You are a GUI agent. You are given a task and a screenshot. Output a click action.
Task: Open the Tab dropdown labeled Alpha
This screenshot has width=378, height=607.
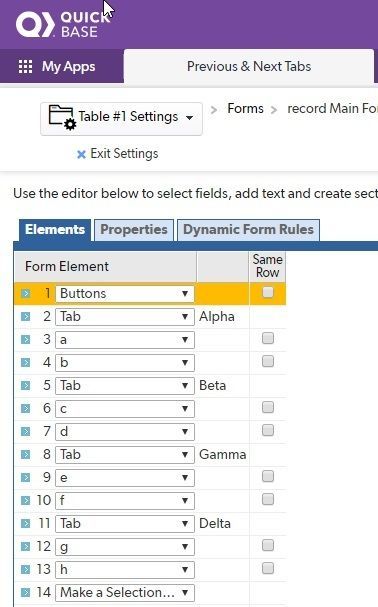click(x=125, y=317)
